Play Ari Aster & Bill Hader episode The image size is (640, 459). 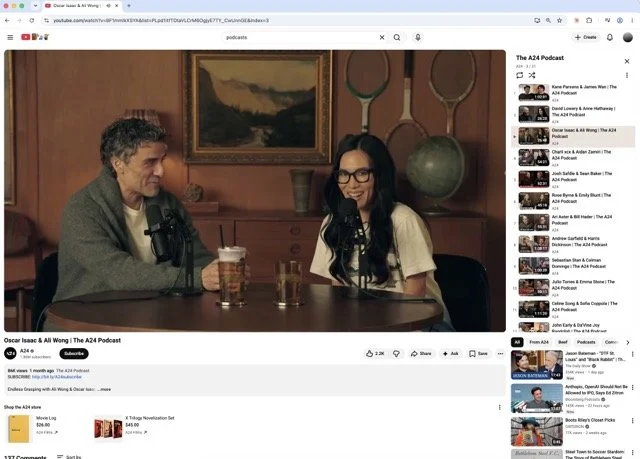[574, 222]
